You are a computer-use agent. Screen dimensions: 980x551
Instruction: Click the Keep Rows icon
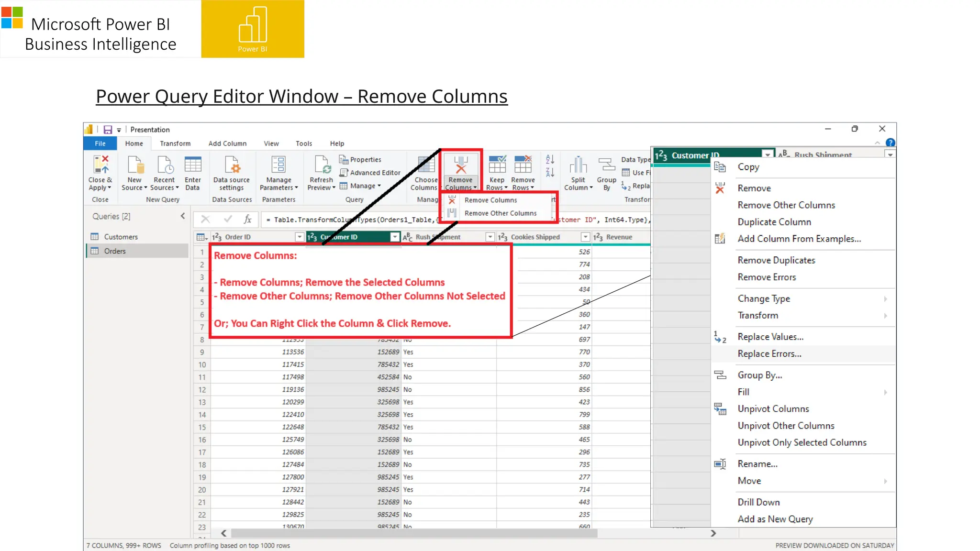[497, 164]
